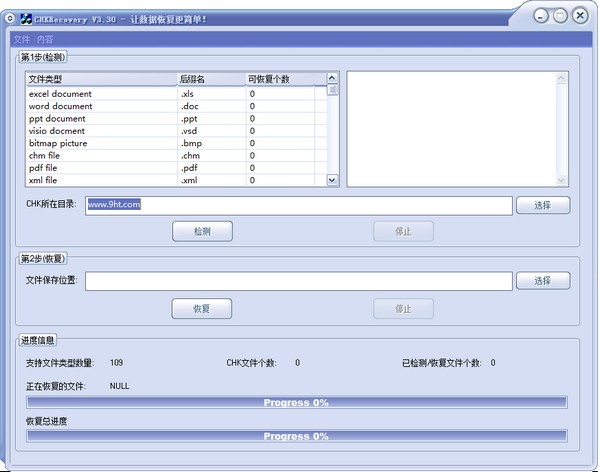Select the bitmap picture row
The width and height of the screenshot is (600, 472).
(176, 143)
